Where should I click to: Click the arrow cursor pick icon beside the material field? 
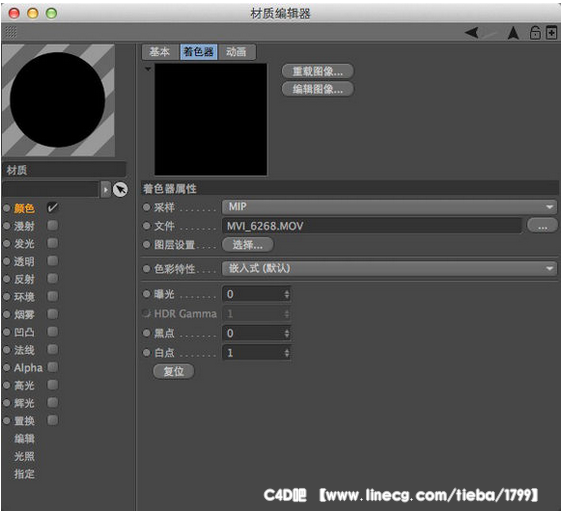120,189
